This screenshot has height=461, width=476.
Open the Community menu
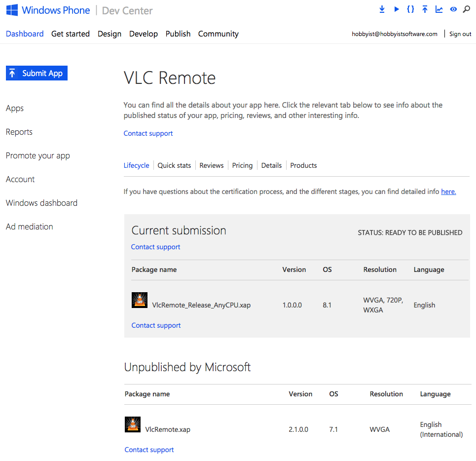pos(218,34)
